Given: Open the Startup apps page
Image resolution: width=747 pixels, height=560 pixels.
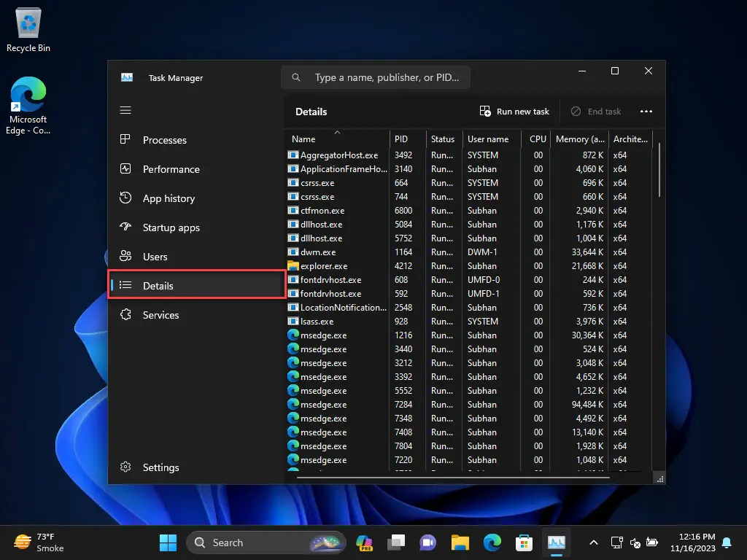Looking at the screenshot, I should point(196,227).
